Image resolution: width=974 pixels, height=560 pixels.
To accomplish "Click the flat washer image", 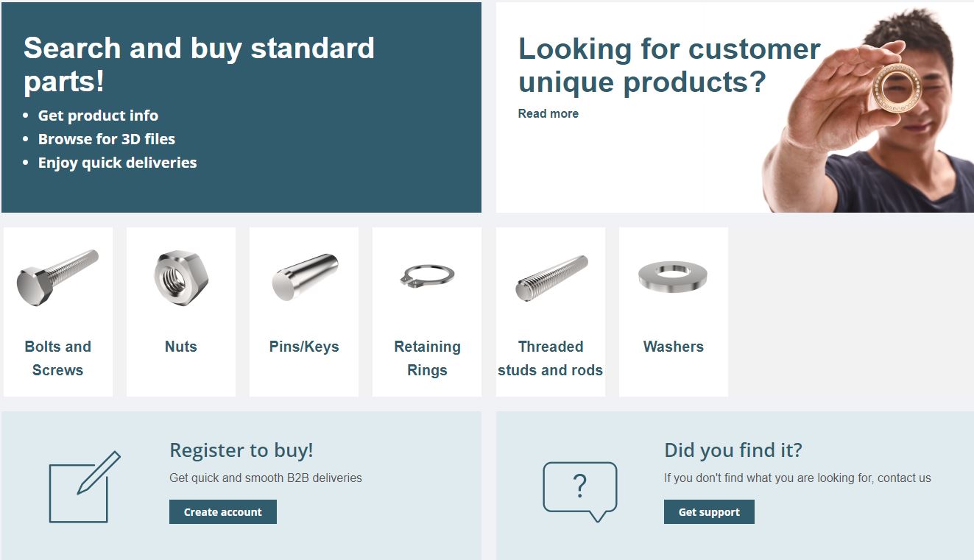I will click(673, 276).
